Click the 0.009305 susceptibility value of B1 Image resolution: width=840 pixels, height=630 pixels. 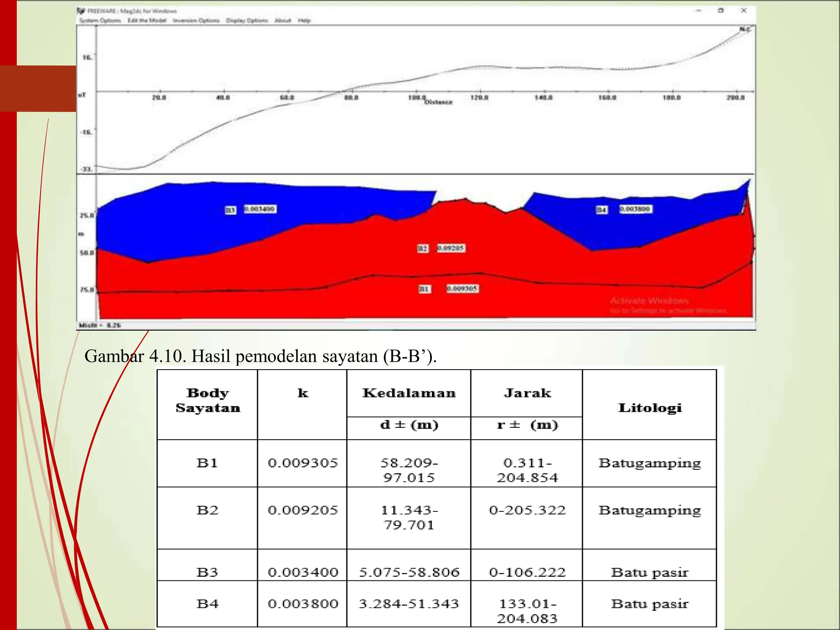point(462,289)
